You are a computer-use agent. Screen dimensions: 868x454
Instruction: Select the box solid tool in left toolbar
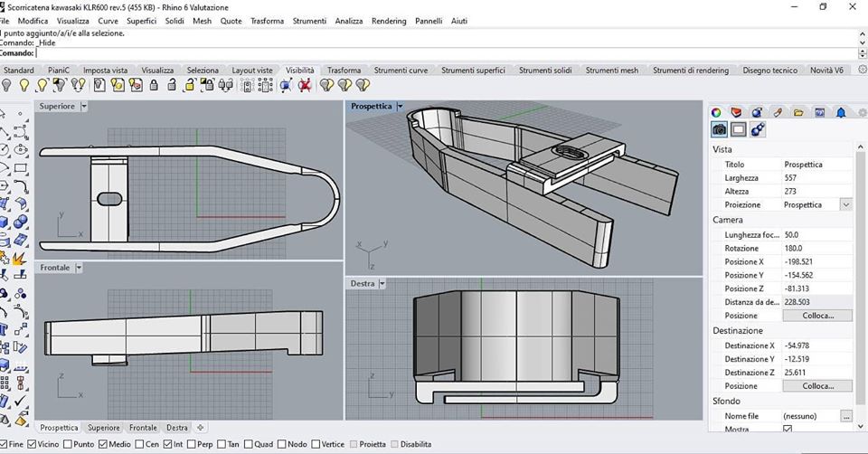click(5, 222)
